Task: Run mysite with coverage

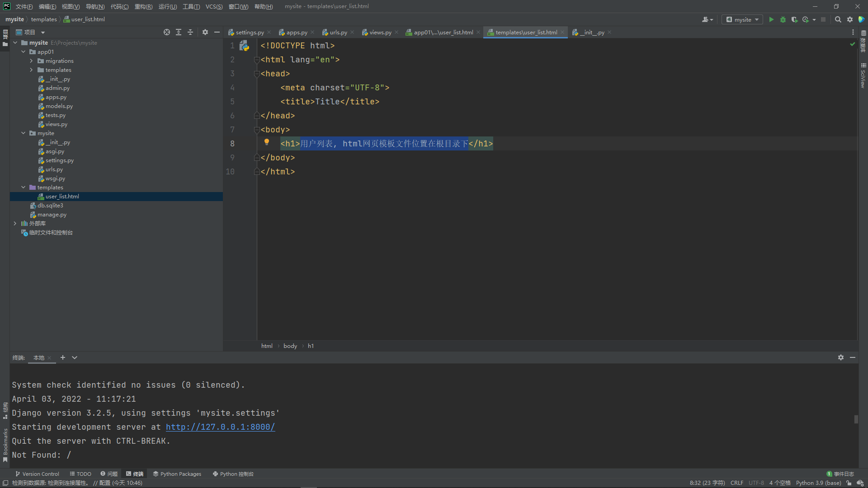Action: tap(794, 19)
